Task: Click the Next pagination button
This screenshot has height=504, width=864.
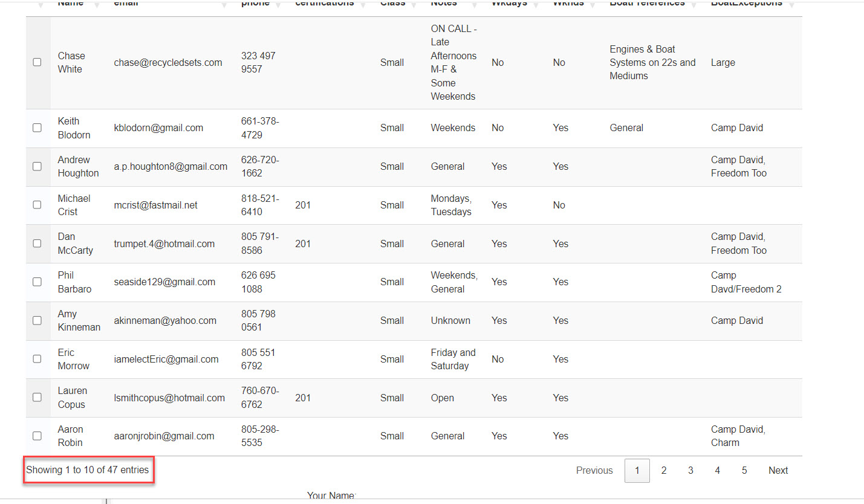Action: pyautogui.click(x=778, y=471)
